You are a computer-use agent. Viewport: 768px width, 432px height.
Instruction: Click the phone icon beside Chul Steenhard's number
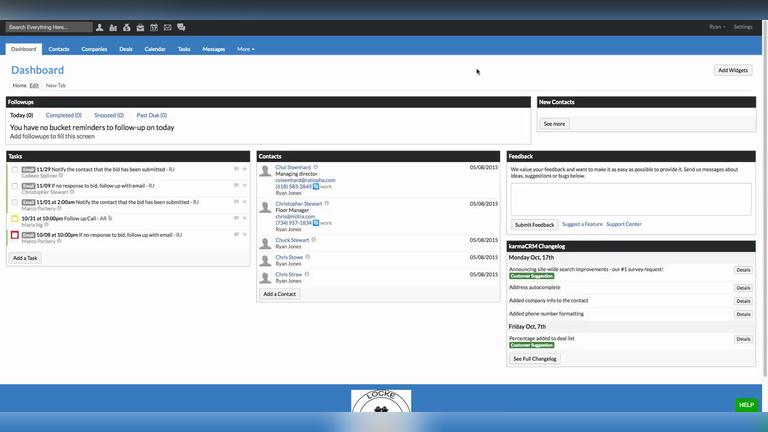coord(316,186)
